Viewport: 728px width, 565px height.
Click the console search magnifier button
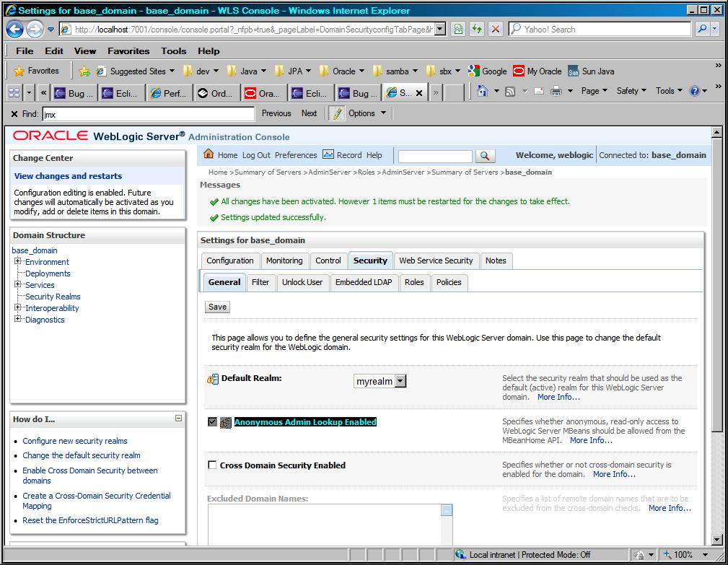pyautogui.click(x=485, y=156)
